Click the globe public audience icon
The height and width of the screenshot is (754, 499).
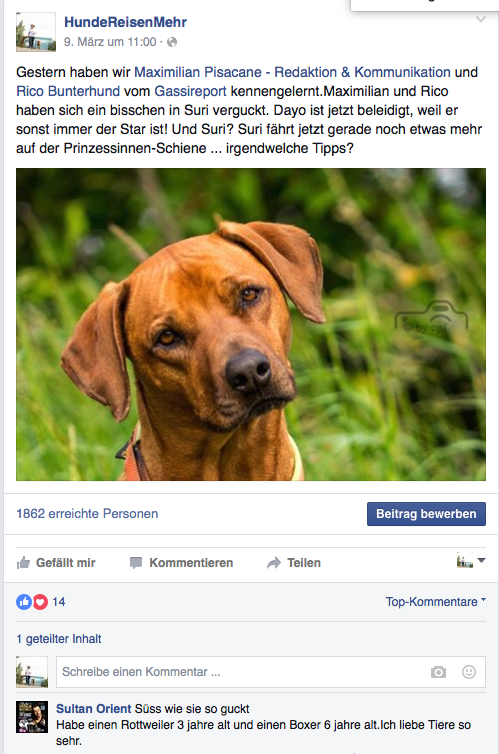(x=172, y=42)
